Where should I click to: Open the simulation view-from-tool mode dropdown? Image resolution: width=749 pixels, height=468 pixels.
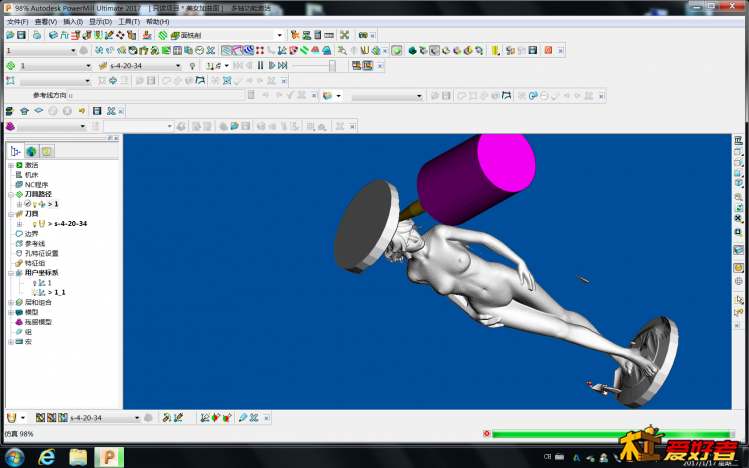[226, 66]
